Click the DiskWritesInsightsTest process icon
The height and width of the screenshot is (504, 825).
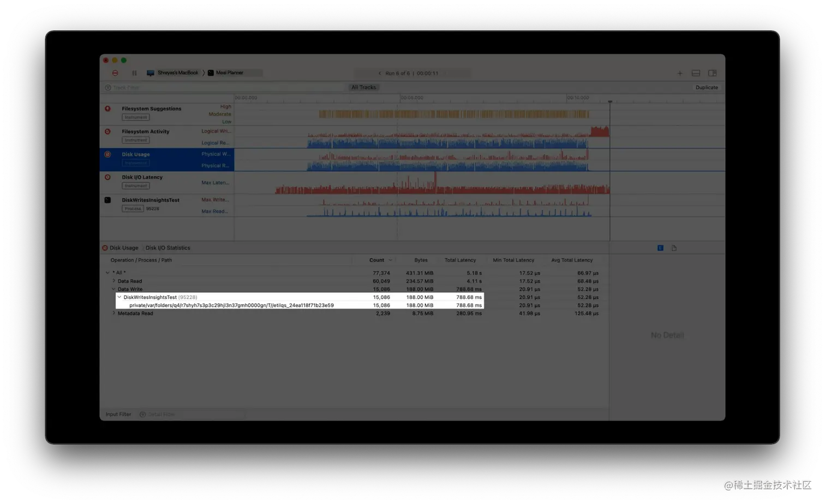107,200
